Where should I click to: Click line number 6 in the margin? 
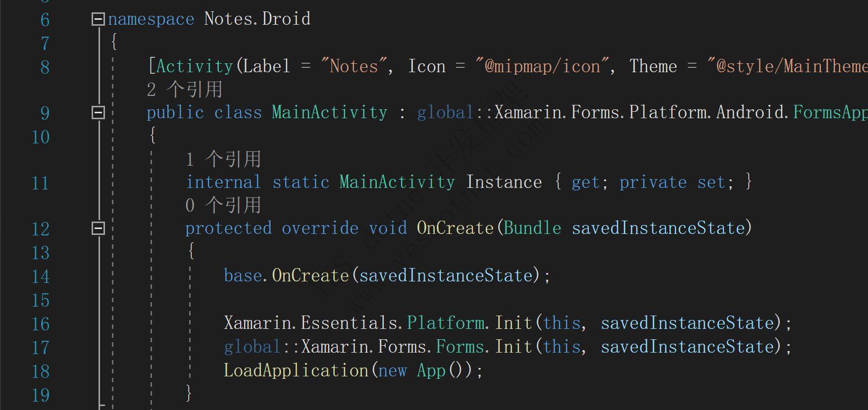tap(45, 20)
